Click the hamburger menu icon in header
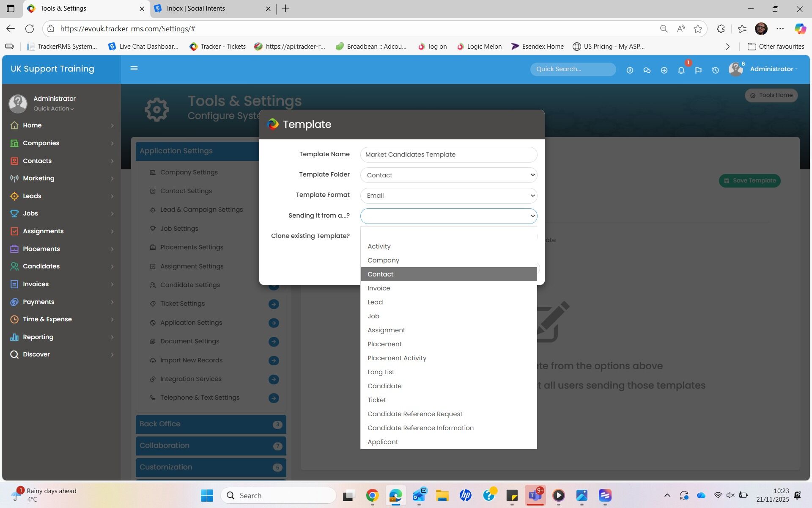 point(134,68)
